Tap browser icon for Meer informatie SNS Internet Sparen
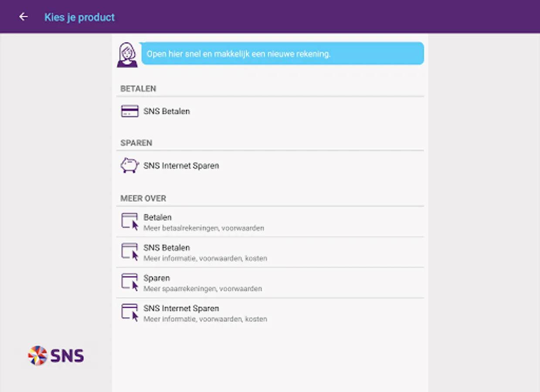This screenshot has width=540, height=392. coord(130,313)
